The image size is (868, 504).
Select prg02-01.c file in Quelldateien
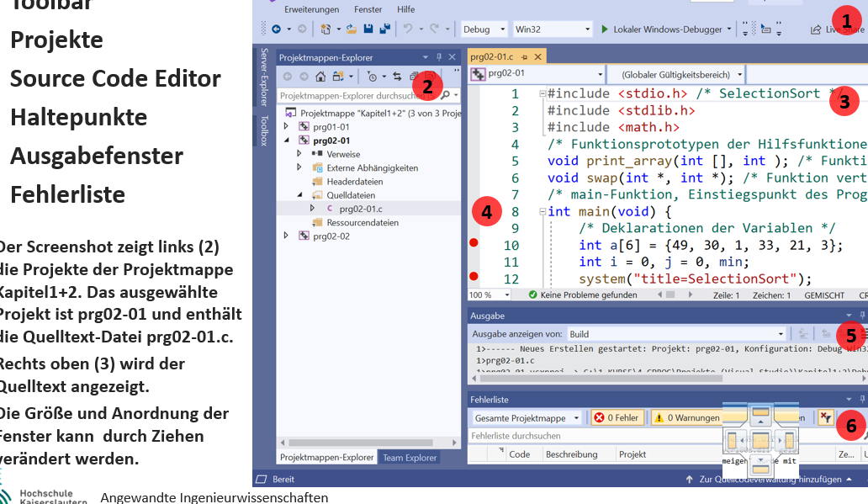pos(360,208)
